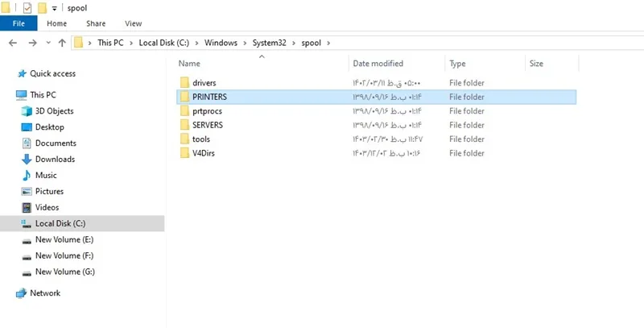The image size is (644, 328).
Task: Open Downloads in navigation pane
Action: pyautogui.click(x=55, y=159)
